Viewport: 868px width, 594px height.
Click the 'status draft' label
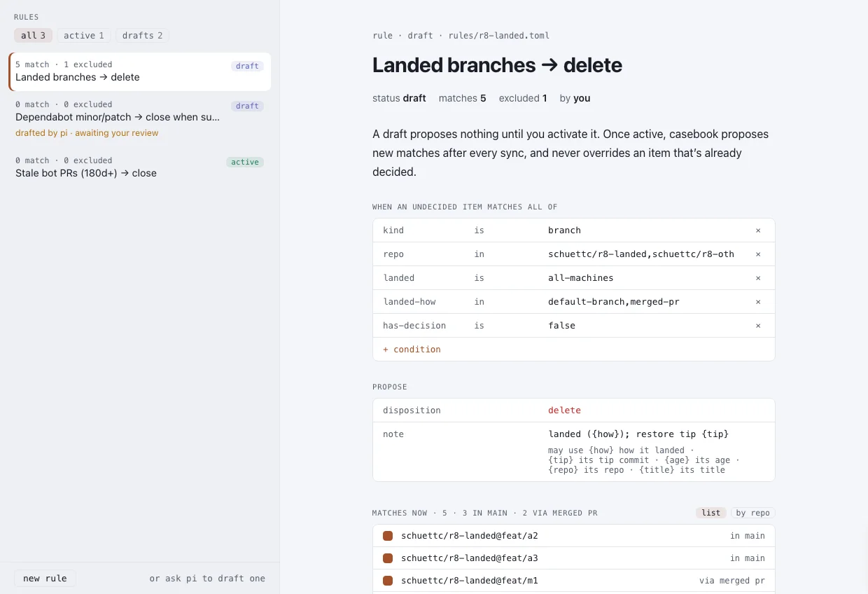pyautogui.click(x=399, y=98)
